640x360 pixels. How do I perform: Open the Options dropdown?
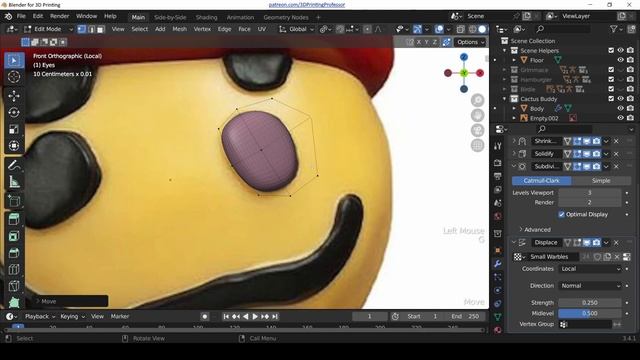click(471, 42)
